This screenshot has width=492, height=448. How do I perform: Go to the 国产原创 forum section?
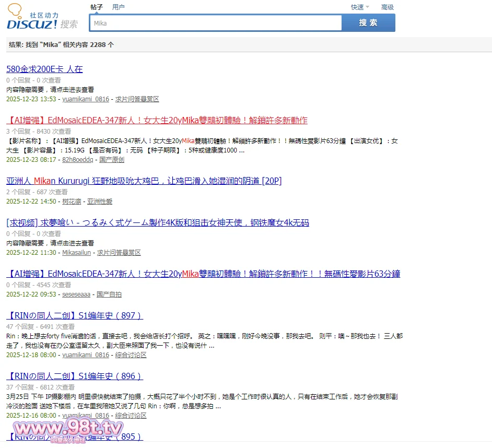[112, 160]
